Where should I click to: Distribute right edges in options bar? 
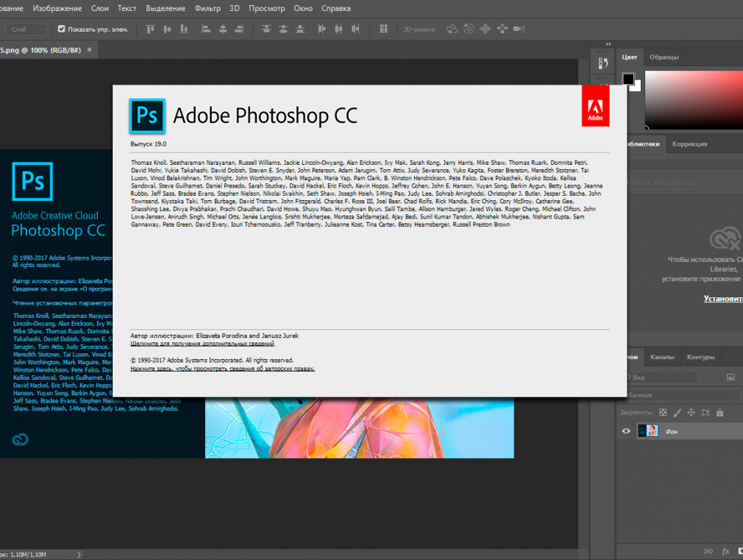tap(355, 29)
